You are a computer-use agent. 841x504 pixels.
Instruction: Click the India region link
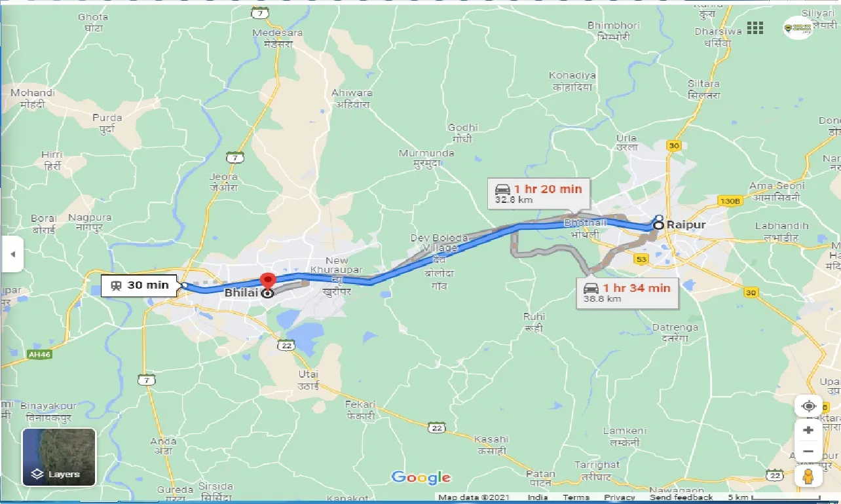coord(538,497)
